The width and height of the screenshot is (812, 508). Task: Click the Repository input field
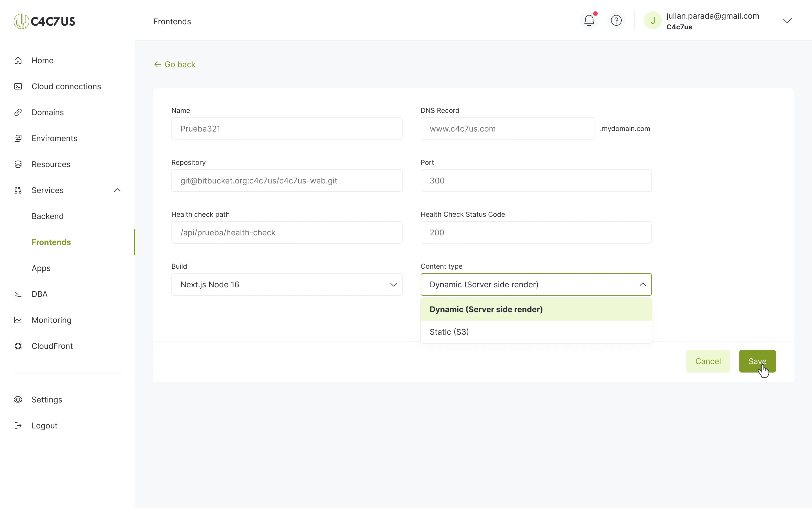click(x=287, y=181)
